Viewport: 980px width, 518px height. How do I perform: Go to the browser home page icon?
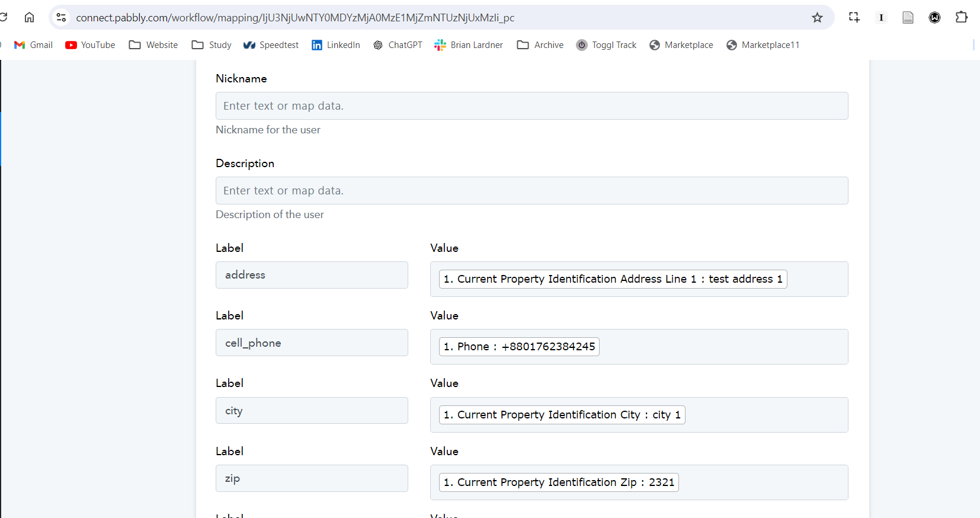tap(29, 17)
